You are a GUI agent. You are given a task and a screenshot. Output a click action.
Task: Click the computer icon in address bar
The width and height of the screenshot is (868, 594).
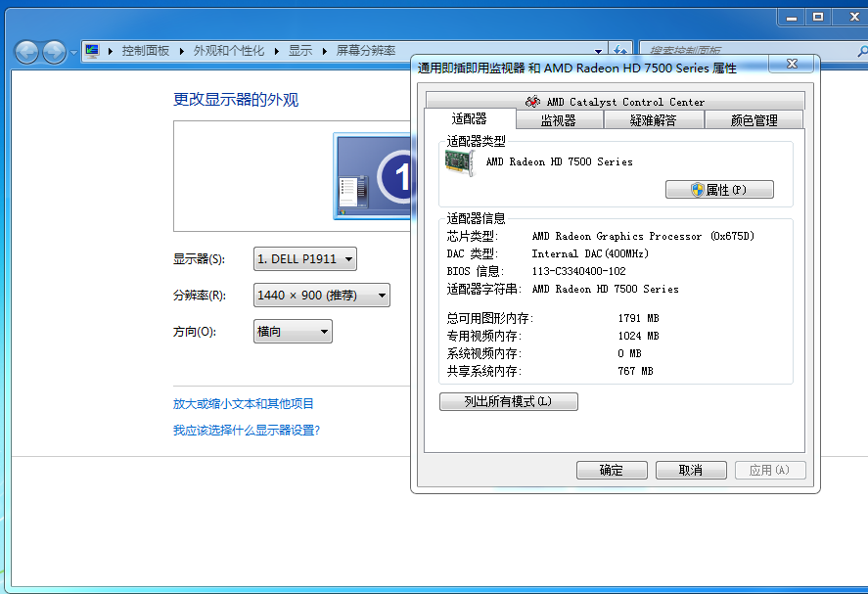pyautogui.click(x=92, y=51)
